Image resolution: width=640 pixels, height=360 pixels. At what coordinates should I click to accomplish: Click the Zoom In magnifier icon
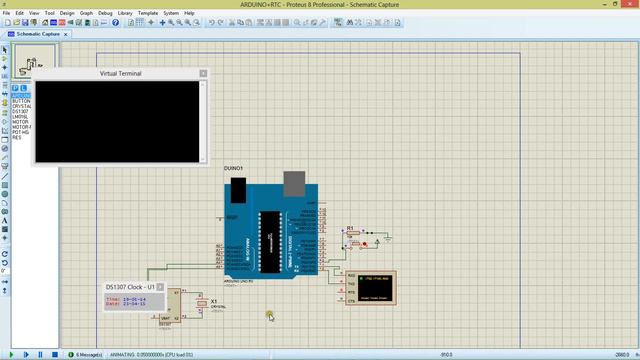pyautogui.click(x=171, y=22)
